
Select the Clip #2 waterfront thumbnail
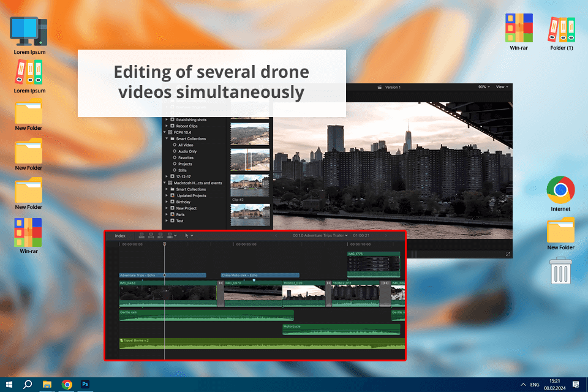[250, 186]
